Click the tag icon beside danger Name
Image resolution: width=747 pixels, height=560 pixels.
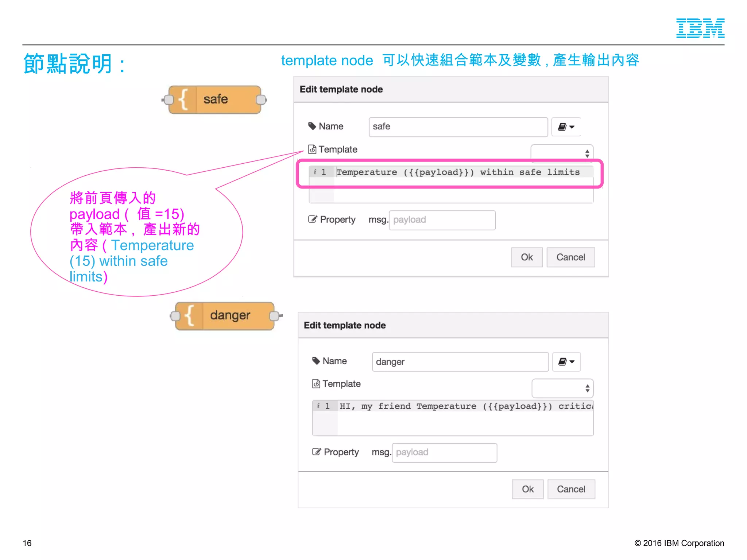point(316,361)
